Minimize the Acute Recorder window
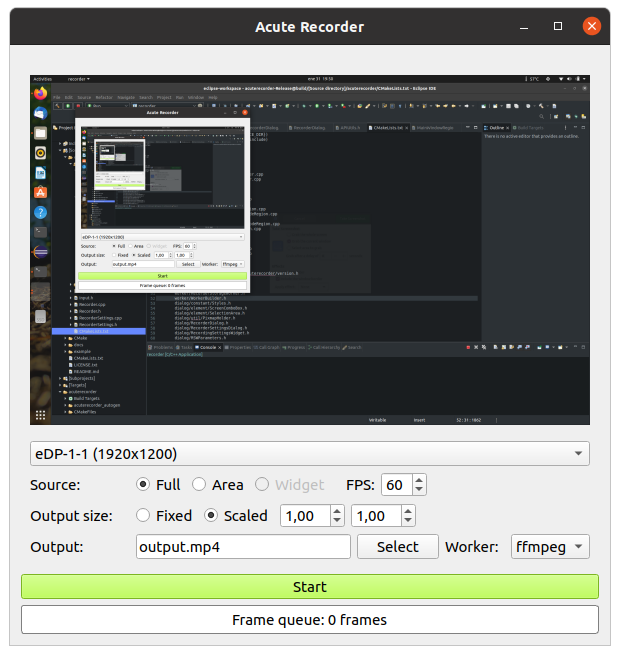620x655 pixels. (x=524, y=26)
